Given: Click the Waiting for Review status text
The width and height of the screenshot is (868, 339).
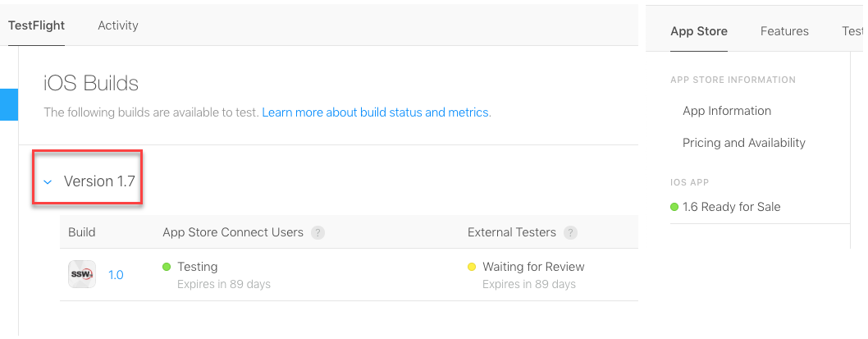Looking at the screenshot, I should (x=533, y=267).
